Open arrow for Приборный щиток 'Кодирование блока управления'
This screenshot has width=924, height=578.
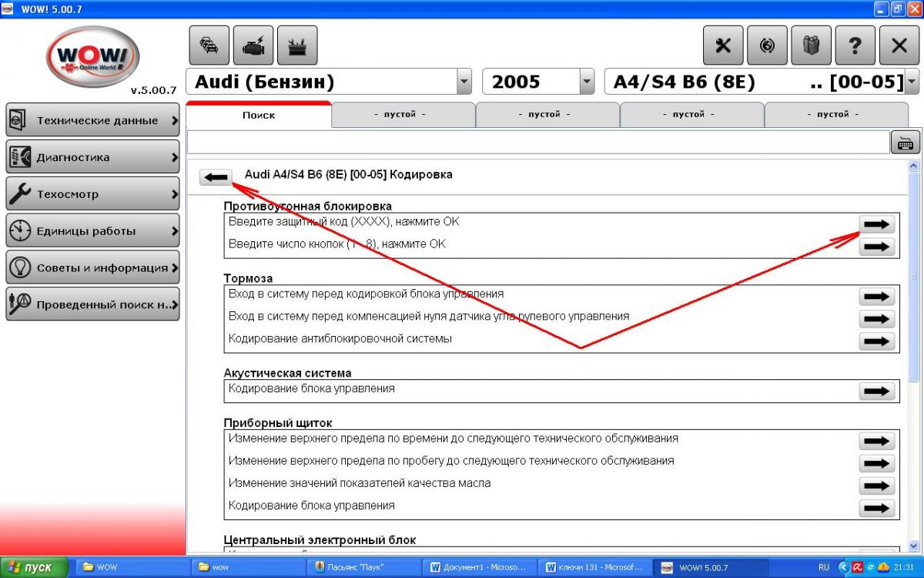tap(876, 508)
